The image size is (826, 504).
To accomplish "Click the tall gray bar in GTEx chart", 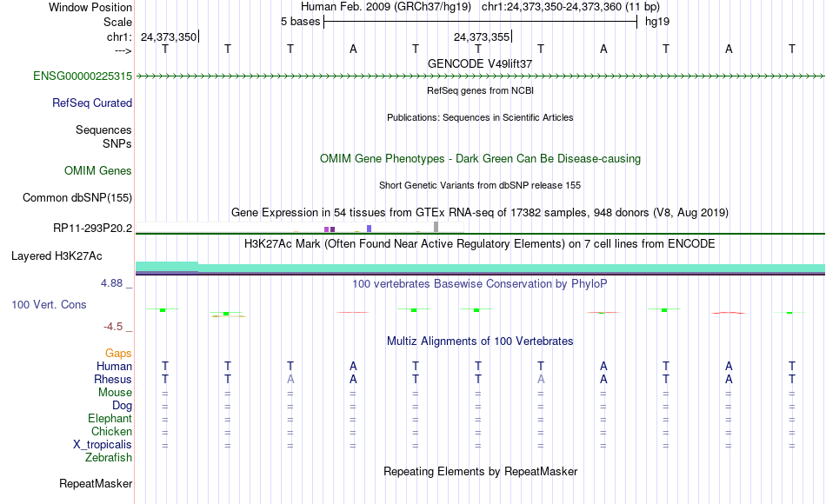I will (436, 227).
